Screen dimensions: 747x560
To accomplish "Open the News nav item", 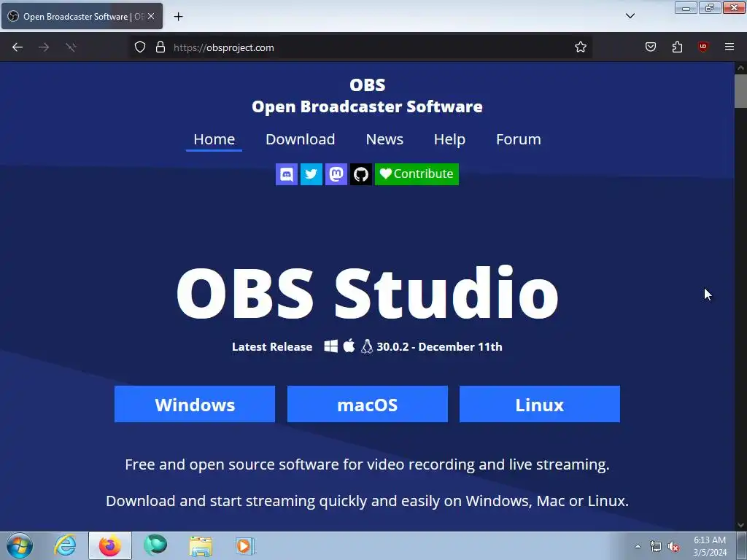I will (384, 139).
